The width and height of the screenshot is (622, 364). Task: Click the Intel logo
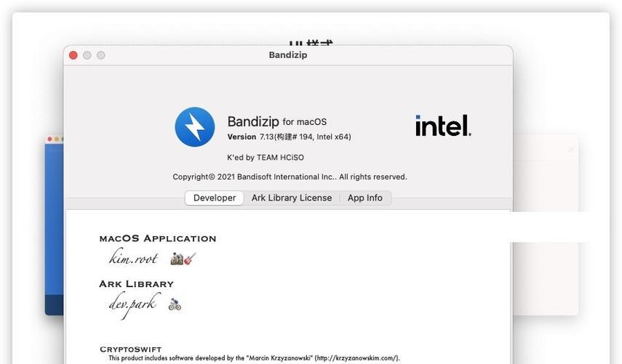click(443, 126)
